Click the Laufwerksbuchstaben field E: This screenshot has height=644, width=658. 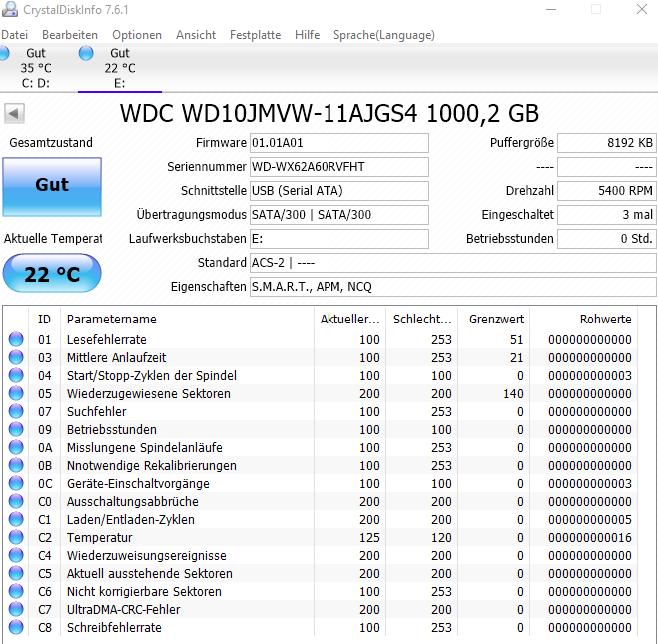339,239
